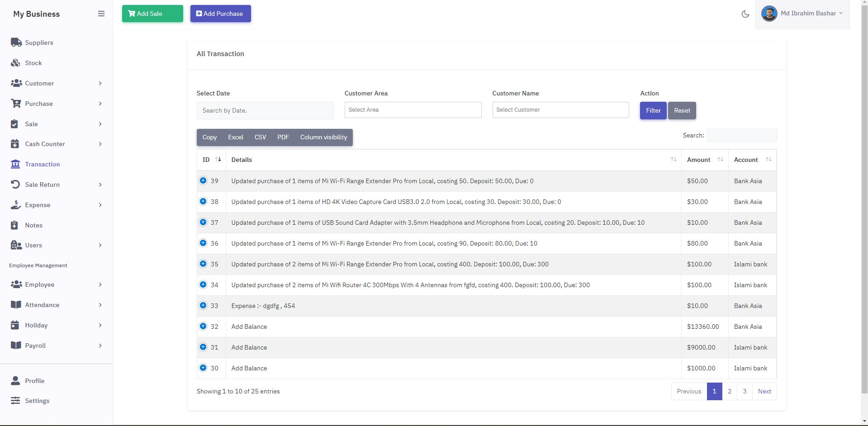The image size is (868, 426).
Task: Sort by the Details column arrows
Action: click(674, 159)
